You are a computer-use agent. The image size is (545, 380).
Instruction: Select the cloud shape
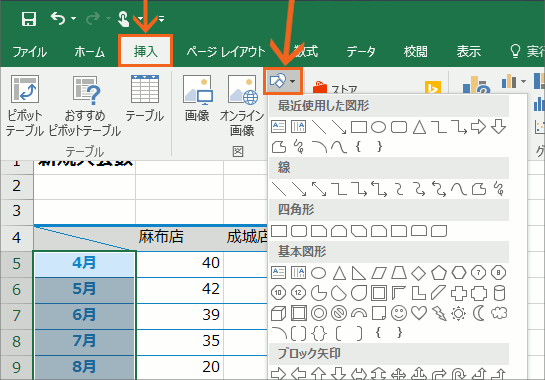tap(499, 313)
